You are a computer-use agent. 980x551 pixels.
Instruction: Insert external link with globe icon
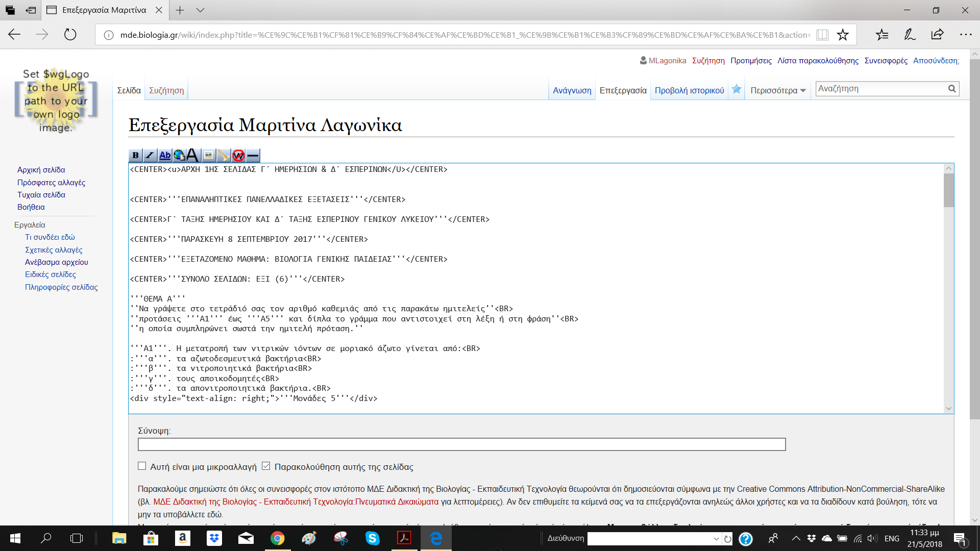[179, 155]
